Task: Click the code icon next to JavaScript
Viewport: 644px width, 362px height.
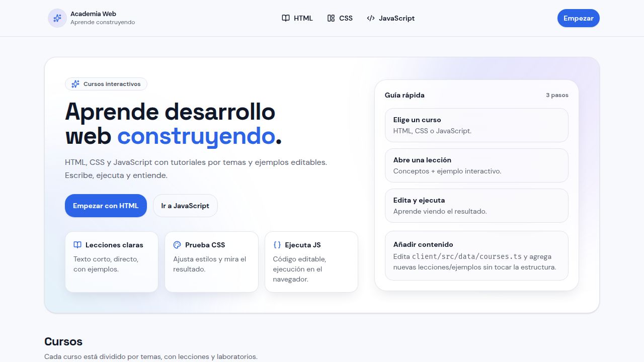Action: [371, 18]
